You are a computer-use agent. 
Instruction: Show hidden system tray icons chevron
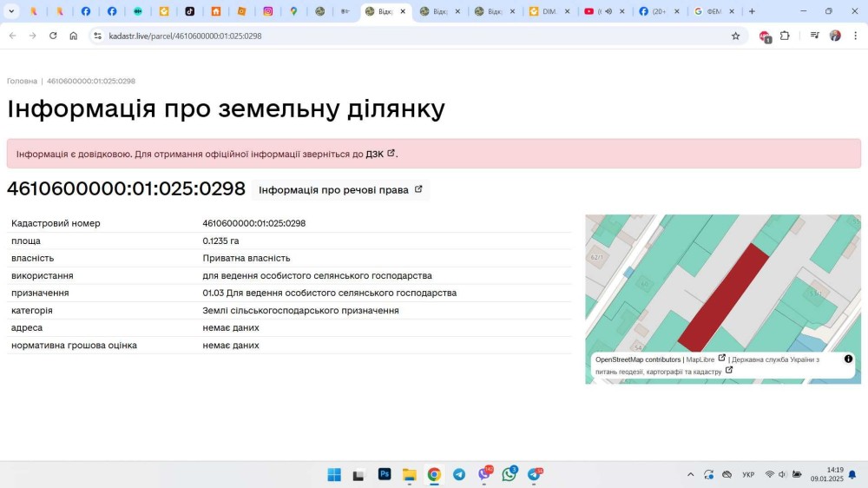(691, 475)
